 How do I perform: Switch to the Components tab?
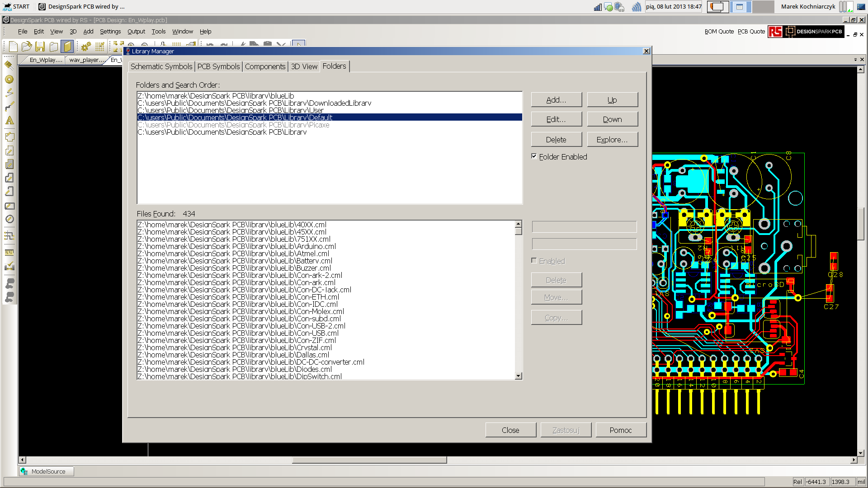(265, 66)
